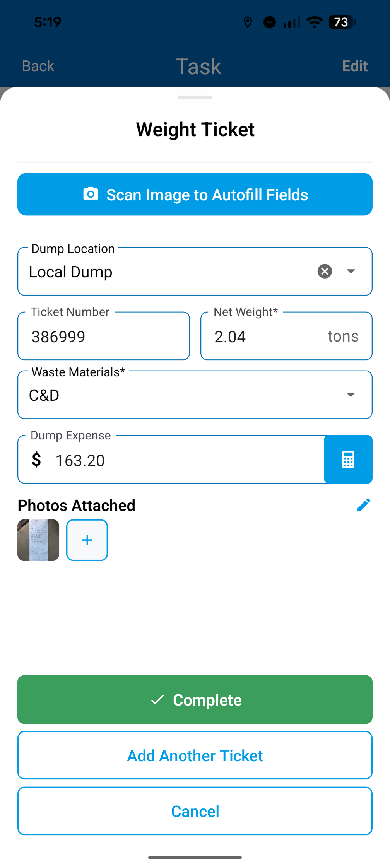Open the dump expense calculator
The image size is (390, 868).
click(x=348, y=459)
